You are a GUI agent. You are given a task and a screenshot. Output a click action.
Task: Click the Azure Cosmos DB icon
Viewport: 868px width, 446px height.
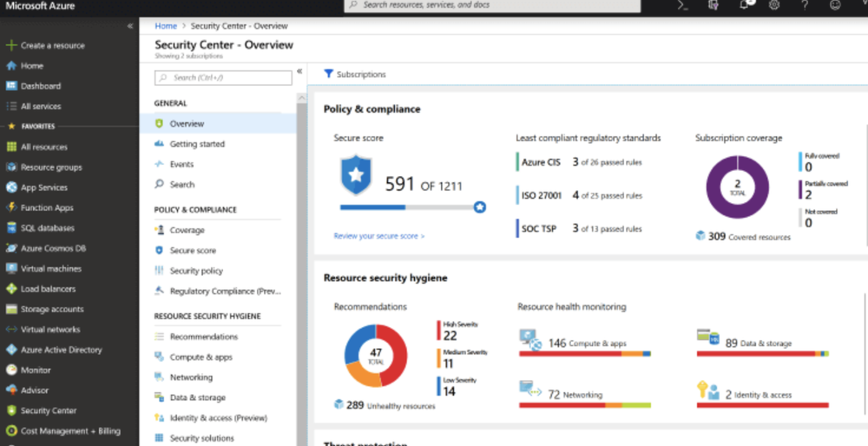click(x=11, y=248)
